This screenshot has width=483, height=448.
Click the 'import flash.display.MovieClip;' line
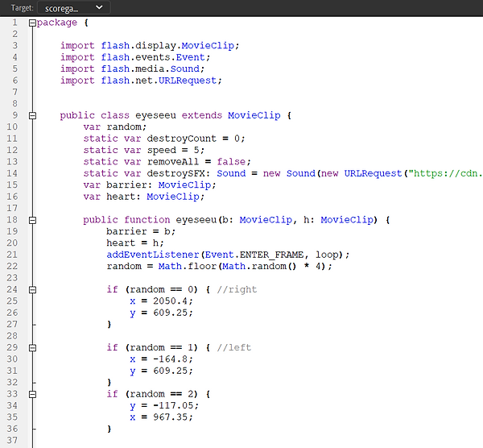click(150, 46)
